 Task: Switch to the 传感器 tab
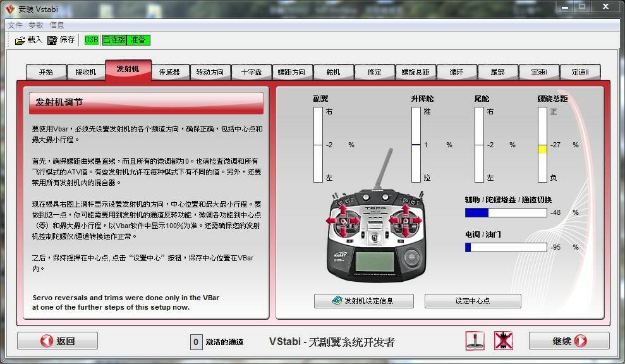[x=169, y=72]
